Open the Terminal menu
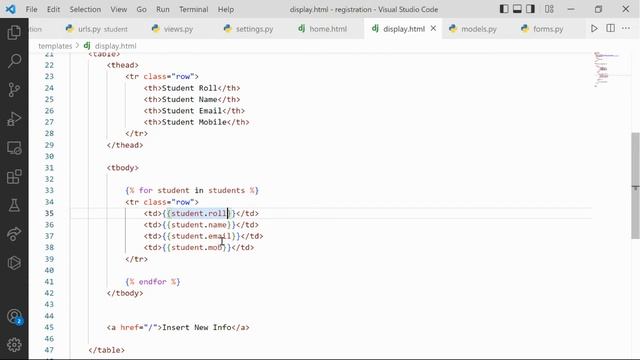Screen dimensions: 640x360 click(x=193, y=9)
